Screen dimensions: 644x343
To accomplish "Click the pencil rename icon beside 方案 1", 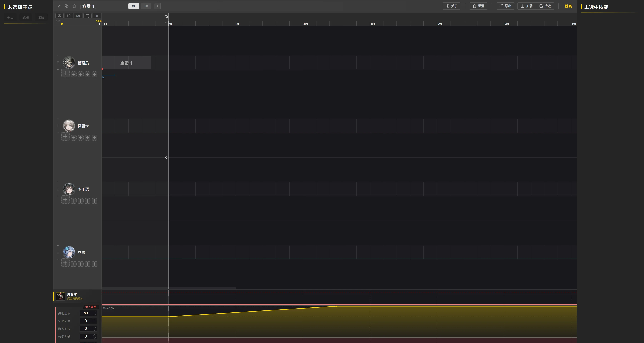I will (59, 6).
